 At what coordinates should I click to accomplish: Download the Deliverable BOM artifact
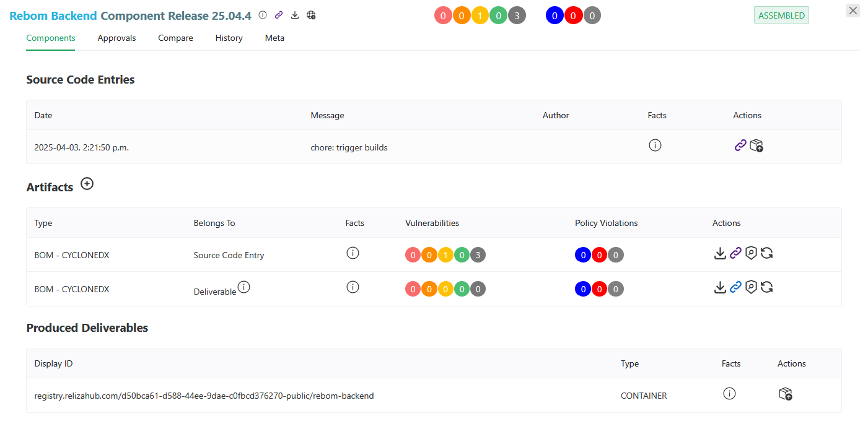tap(720, 287)
